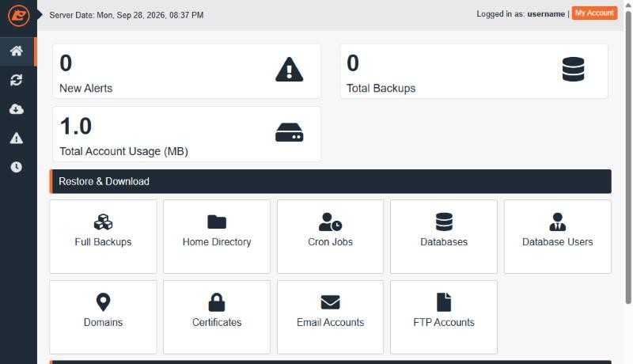633x364 pixels.
Task: Open the alerts triangle sidebar icon
Action: (16, 138)
